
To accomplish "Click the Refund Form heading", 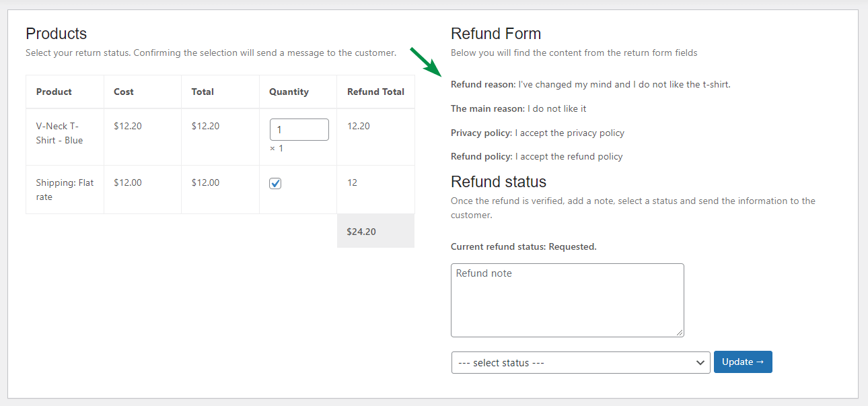I will pyautogui.click(x=496, y=34).
